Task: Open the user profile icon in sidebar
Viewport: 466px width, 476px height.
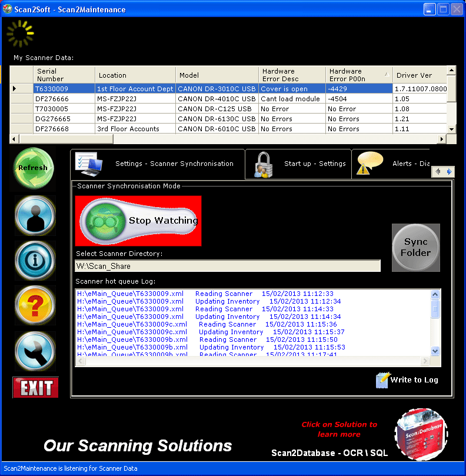Action: tap(35, 216)
